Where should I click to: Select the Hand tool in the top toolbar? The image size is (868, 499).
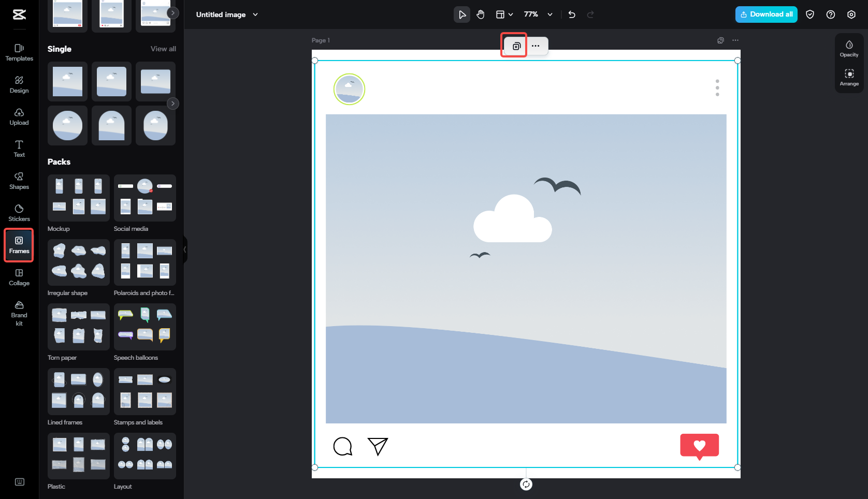tap(481, 14)
